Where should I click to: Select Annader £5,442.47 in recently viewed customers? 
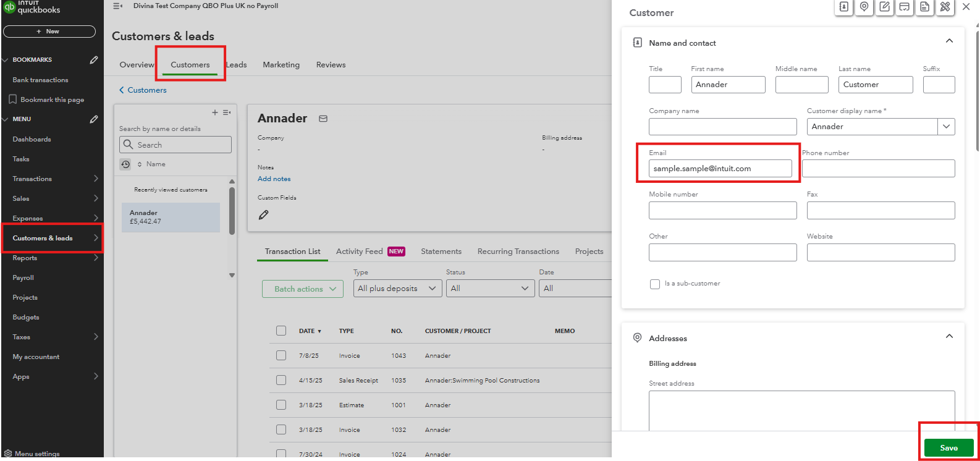[x=171, y=218]
